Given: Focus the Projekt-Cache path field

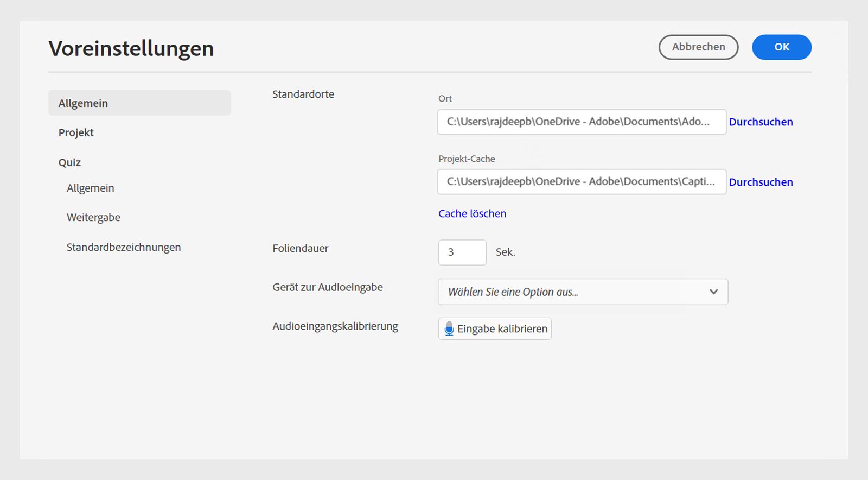Looking at the screenshot, I should pyautogui.click(x=581, y=182).
